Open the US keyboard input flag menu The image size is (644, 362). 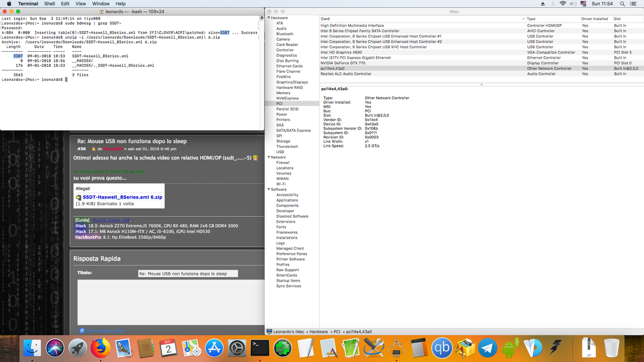584,4
